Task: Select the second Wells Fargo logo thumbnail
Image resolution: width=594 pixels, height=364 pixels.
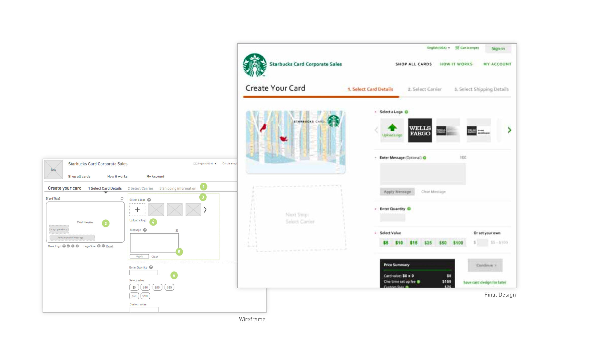Action: [x=448, y=131]
